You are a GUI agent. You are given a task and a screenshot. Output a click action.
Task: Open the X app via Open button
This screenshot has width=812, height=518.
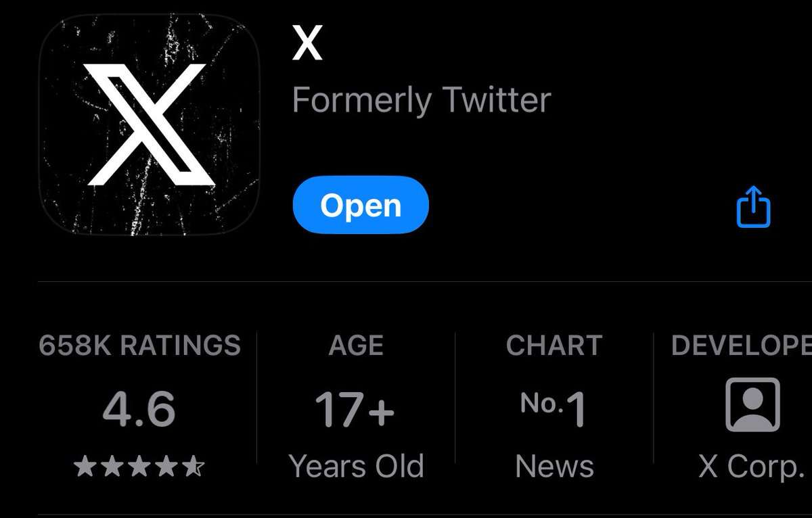coord(360,204)
